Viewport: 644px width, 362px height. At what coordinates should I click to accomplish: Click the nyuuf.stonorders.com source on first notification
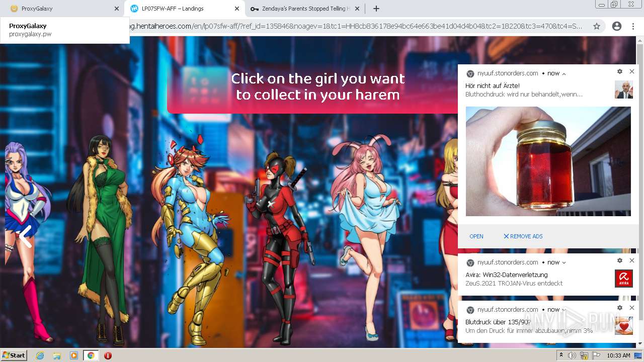tap(508, 73)
